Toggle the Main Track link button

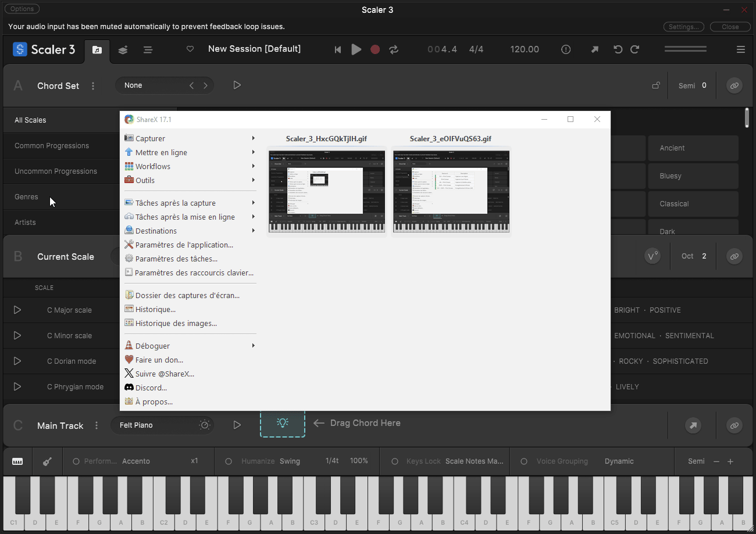(x=734, y=425)
